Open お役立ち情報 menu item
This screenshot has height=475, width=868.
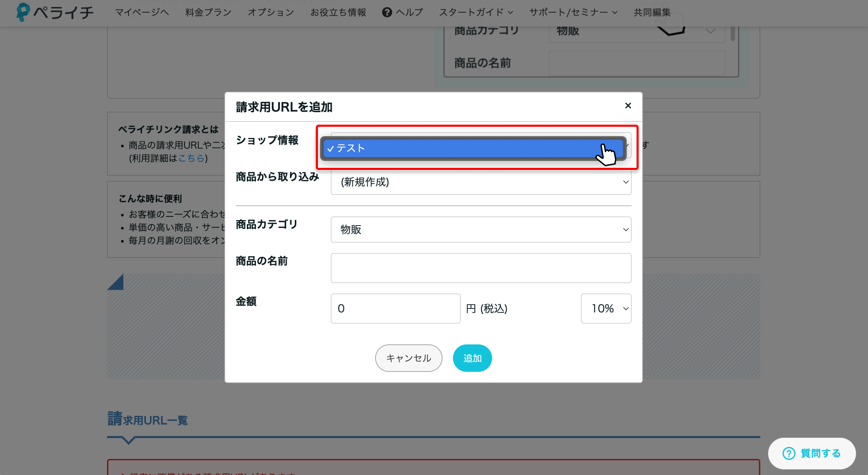(x=338, y=13)
